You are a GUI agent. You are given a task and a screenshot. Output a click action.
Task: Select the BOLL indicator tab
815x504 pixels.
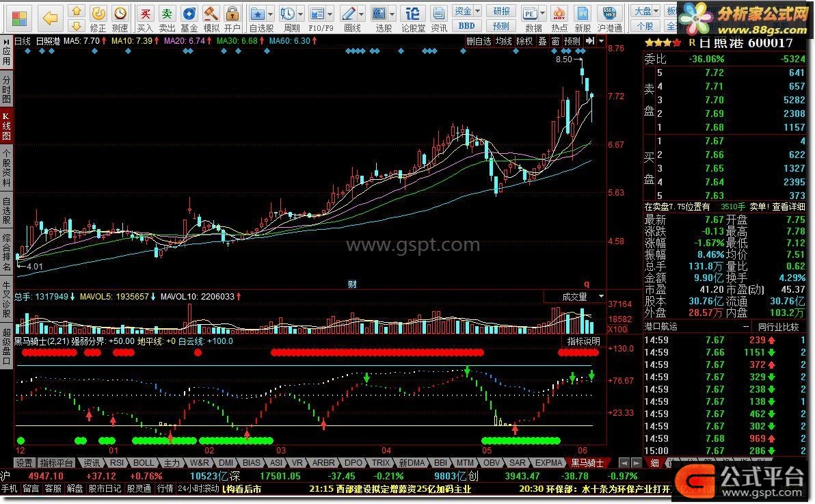pyautogui.click(x=144, y=462)
